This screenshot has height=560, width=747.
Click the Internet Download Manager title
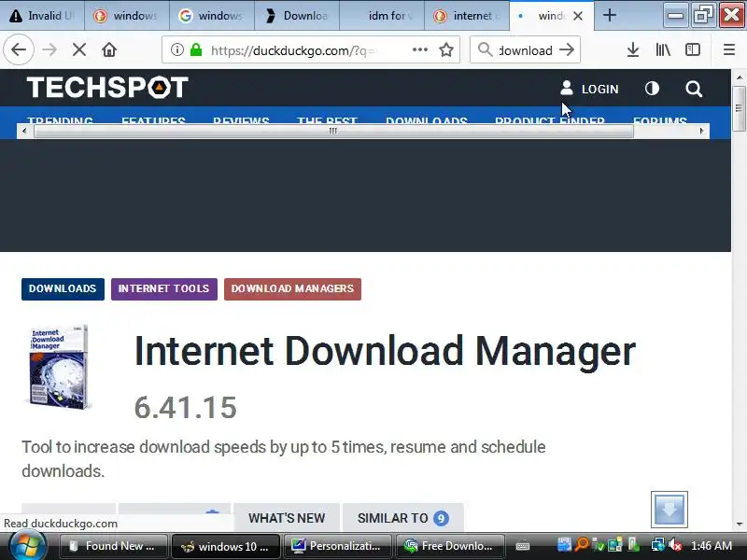point(385,352)
